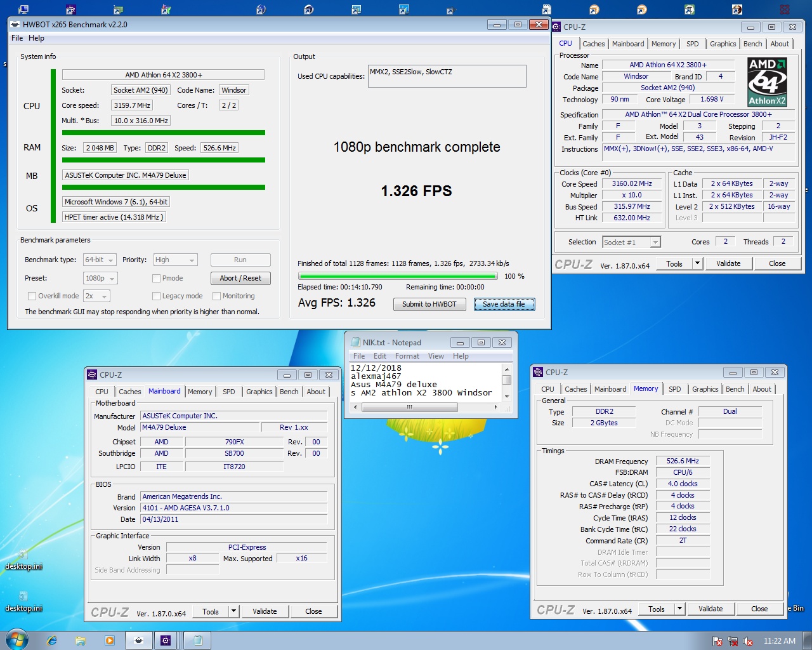Click the Notepad horizontal scrollbar thumb
The width and height of the screenshot is (812, 650).
click(x=409, y=408)
